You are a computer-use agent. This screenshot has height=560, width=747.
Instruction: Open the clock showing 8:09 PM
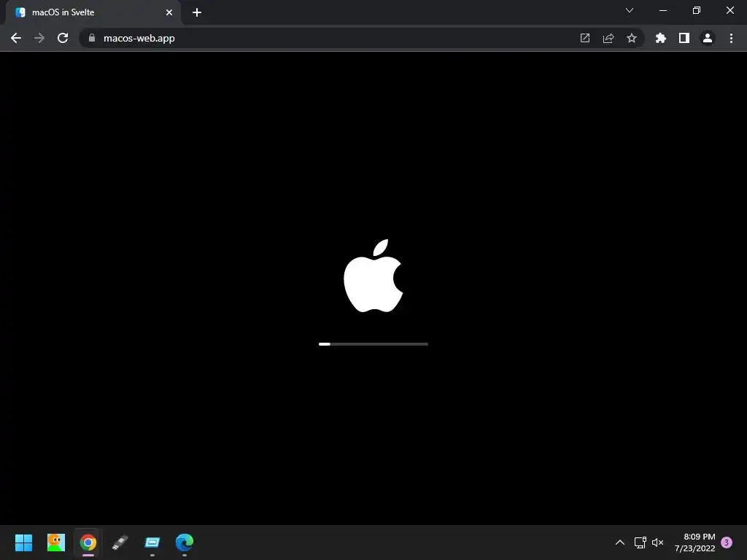click(695, 542)
